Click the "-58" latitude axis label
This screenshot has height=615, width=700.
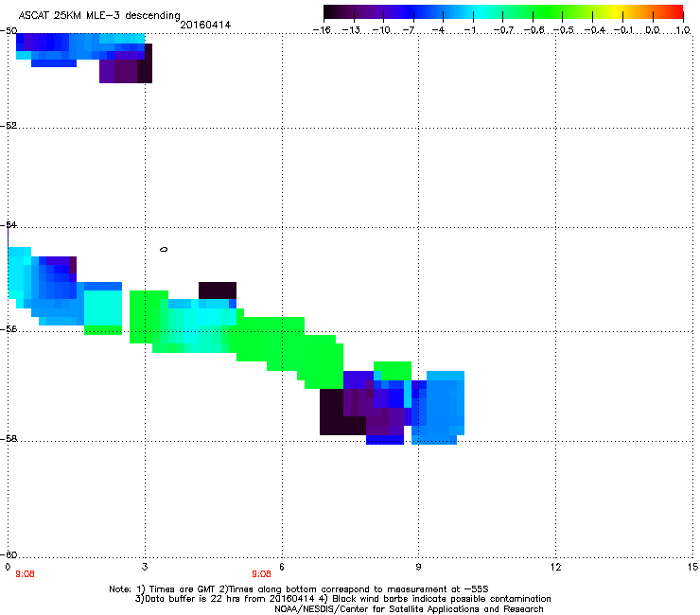(9, 439)
